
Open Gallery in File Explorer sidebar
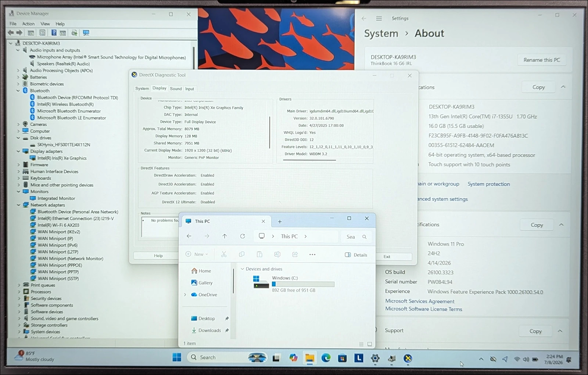coord(202,283)
